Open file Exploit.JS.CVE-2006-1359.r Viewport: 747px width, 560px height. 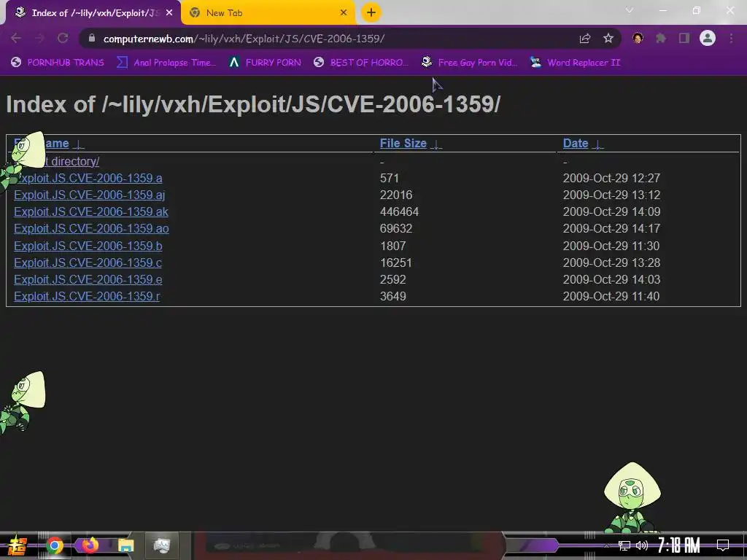pos(87,296)
